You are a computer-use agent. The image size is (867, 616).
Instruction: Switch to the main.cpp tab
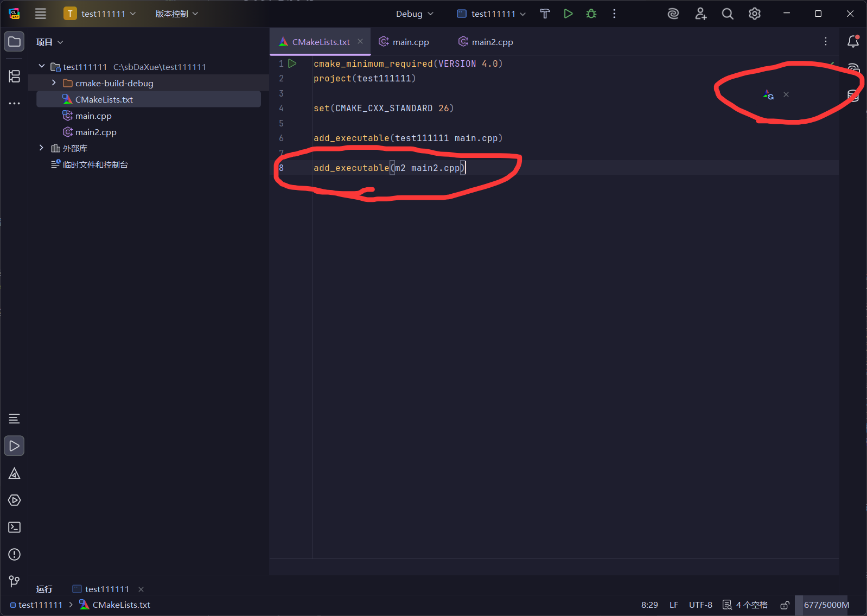(410, 42)
